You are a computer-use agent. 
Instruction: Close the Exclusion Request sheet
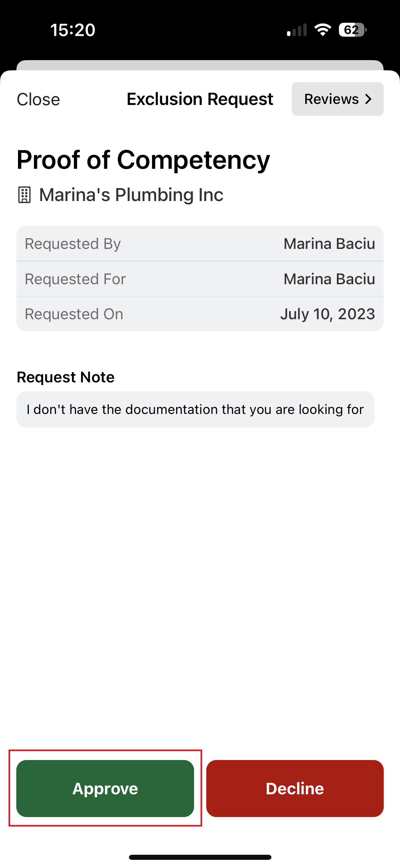(38, 100)
